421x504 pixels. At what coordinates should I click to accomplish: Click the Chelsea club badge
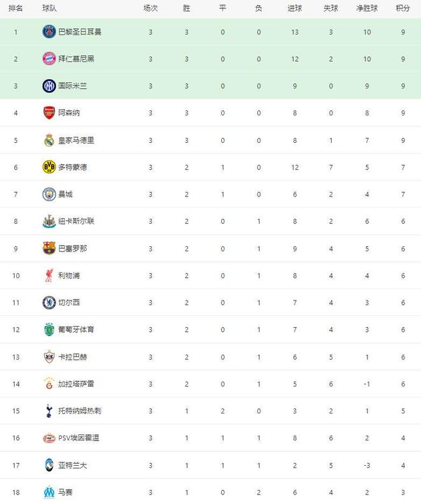tap(49, 302)
